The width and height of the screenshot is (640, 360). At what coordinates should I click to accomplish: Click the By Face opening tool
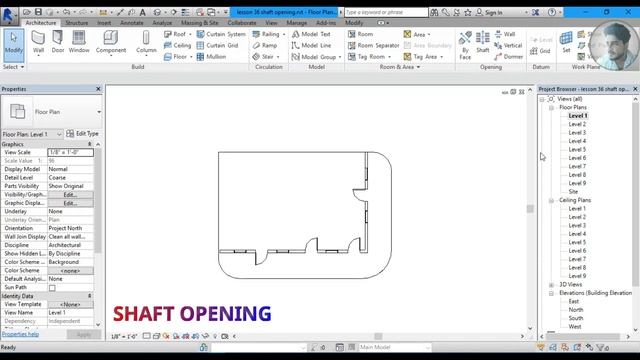point(465,46)
